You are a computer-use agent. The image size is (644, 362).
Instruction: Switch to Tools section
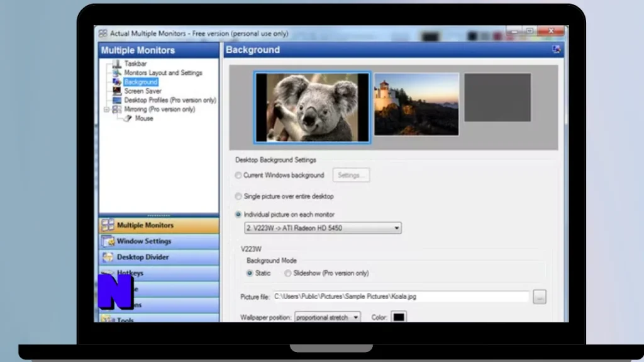coord(159,319)
